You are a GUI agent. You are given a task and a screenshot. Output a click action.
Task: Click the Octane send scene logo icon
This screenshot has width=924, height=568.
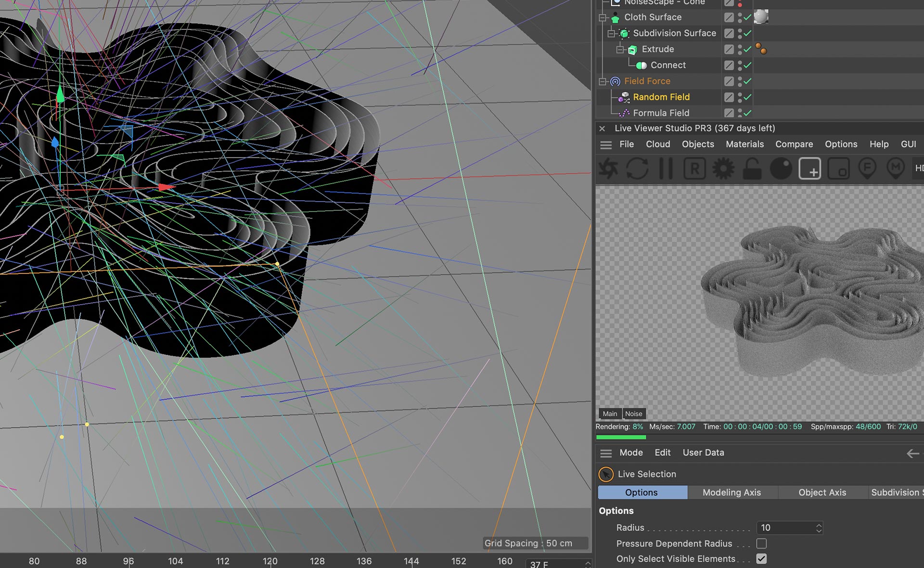[608, 169]
